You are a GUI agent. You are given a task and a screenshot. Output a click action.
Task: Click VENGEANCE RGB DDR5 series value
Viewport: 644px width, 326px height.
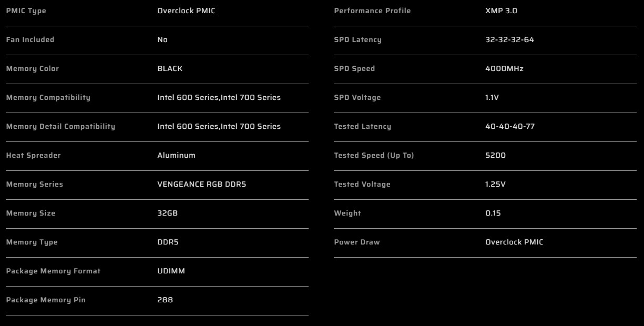(x=202, y=185)
